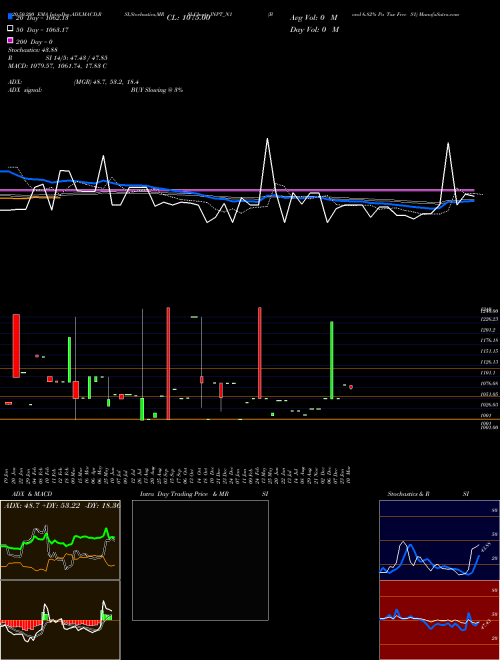Click the tall green candlestick near right
The width and height of the screenshot is (500, 660).
(332, 360)
